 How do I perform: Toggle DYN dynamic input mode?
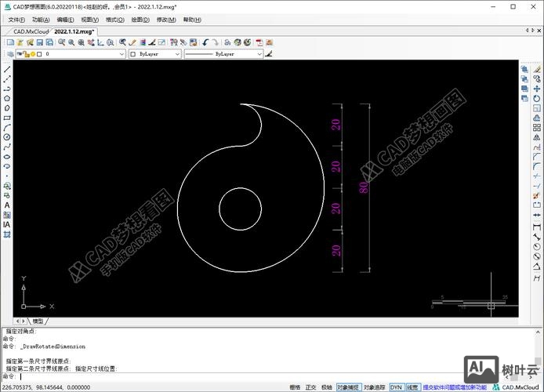click(396, 387)
